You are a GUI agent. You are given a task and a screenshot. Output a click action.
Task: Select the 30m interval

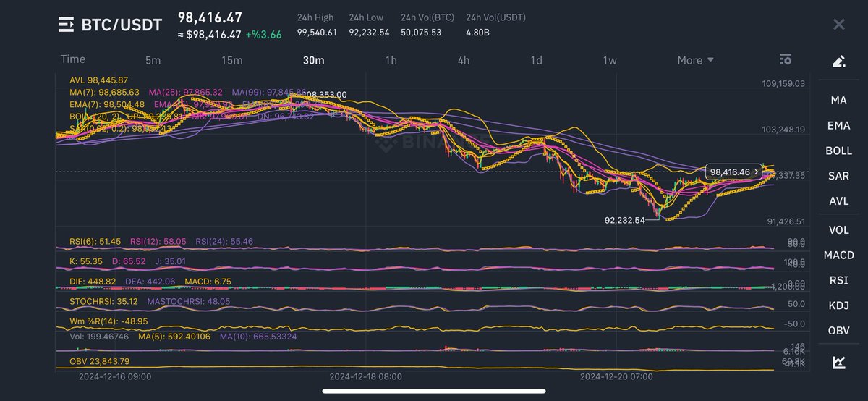(x=313, y=60)
